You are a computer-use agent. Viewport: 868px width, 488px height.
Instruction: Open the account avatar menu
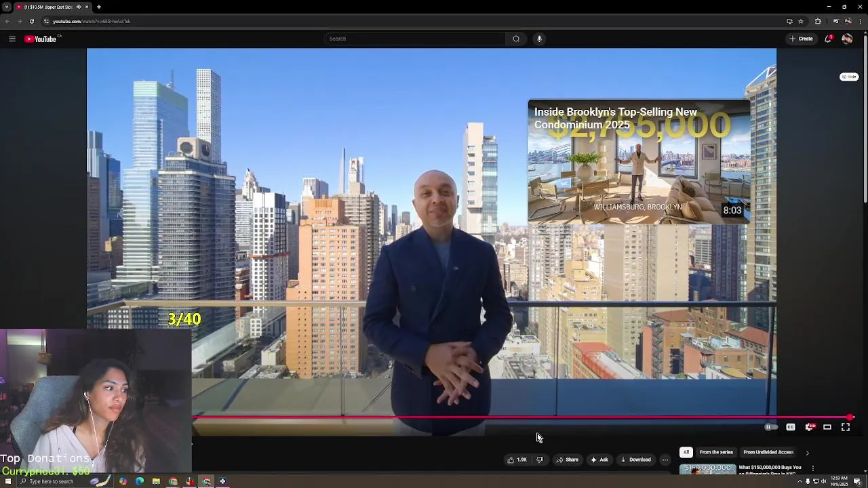[x=847, y=39]
